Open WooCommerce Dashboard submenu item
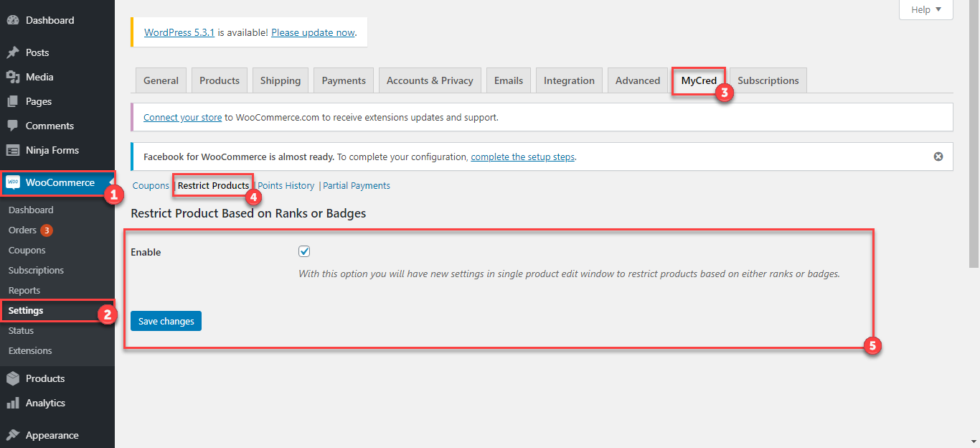 click(x=31, y=210)
